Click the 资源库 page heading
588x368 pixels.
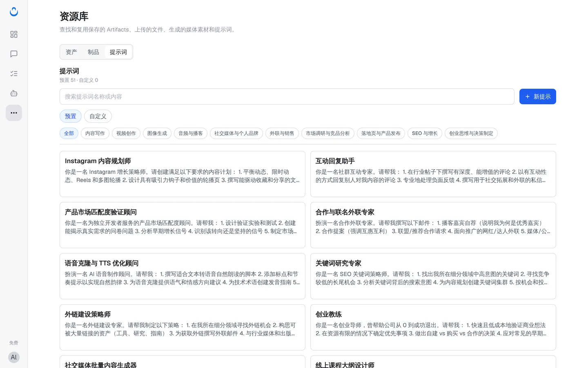point(74,16)
